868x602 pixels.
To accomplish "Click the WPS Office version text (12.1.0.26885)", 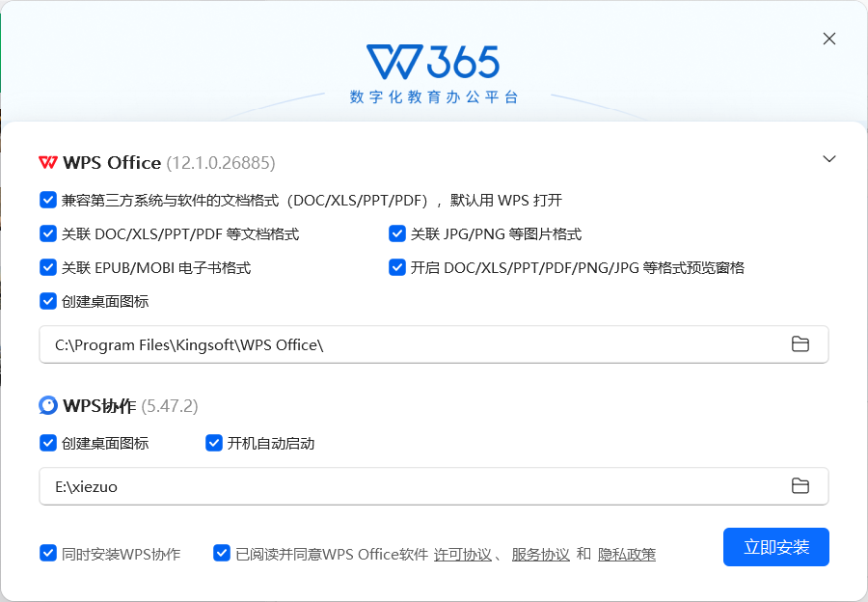I will pos(220,163).
